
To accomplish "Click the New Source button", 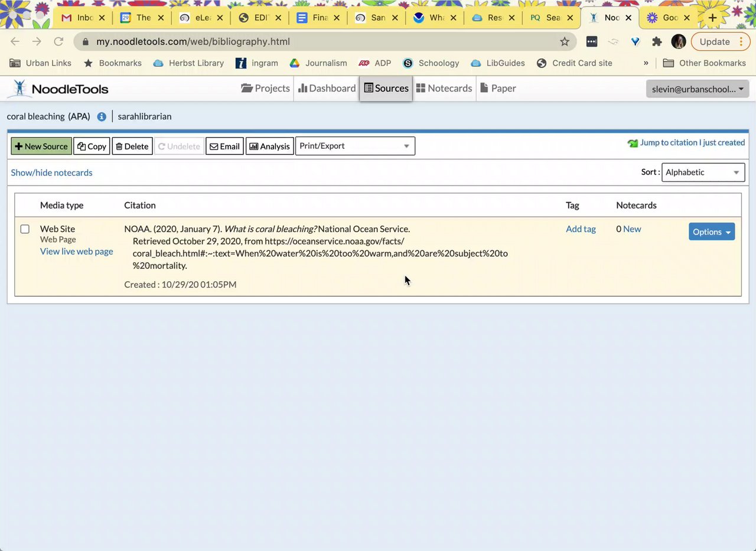I will click(x=41, y=146).
